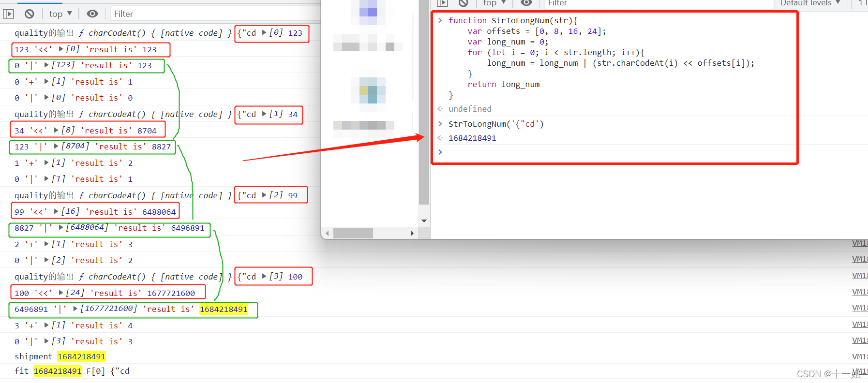Image resolution: width=868 pixels, height=383 pixels.
Task: Expand the [2] array beside {"cd 99
Action: (x=264, y=195)
